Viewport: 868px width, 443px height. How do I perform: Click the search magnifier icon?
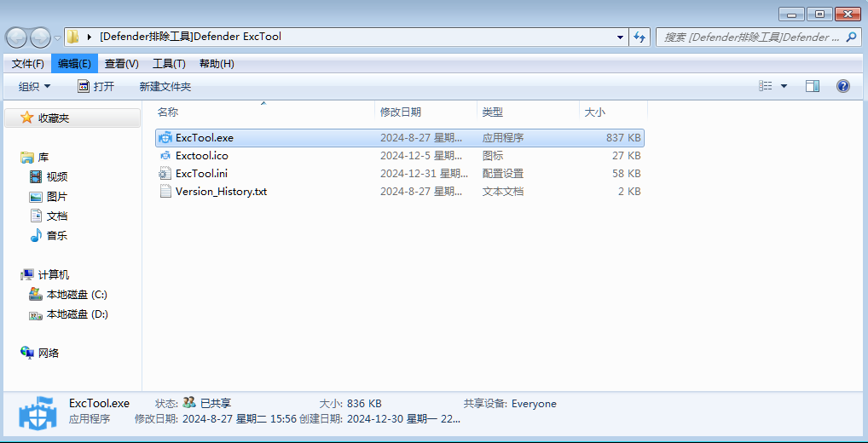[x=852, y=37]
